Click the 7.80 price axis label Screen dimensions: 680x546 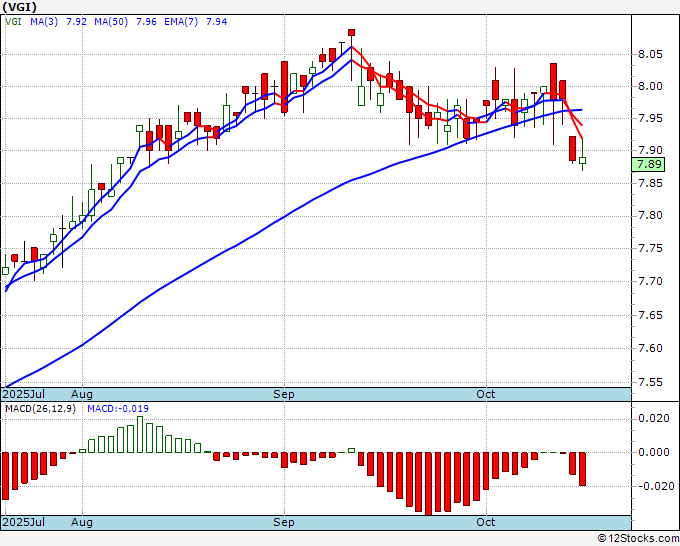[651, 216]
